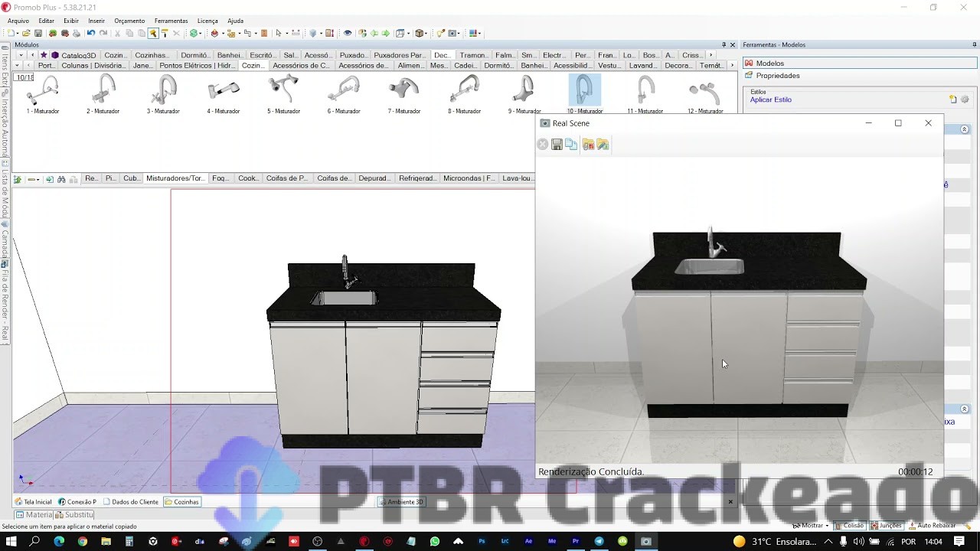Click the eye visibility icon in toolbar
The width and height of the screenshot is (980, 551).
click(348, 33)
